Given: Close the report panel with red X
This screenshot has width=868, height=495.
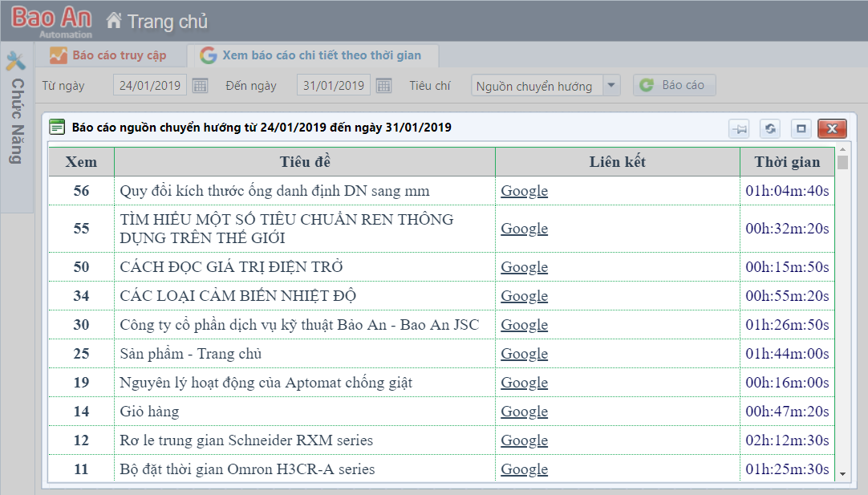Looking at the screenshot, I should click(832, 128).
